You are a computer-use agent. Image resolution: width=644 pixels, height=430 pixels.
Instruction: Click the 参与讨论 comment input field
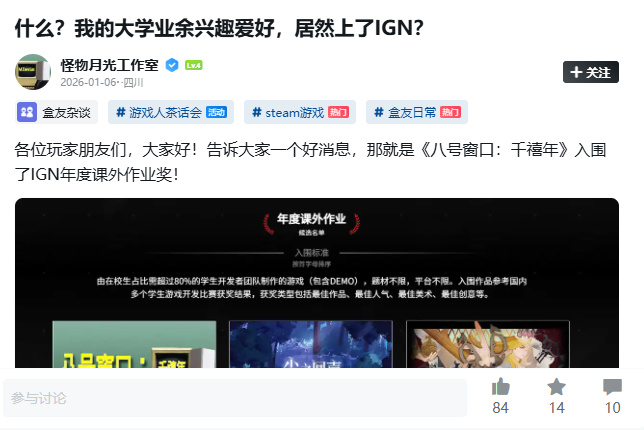[235, 398]
